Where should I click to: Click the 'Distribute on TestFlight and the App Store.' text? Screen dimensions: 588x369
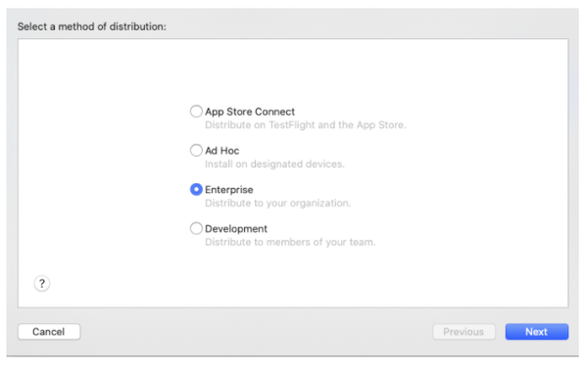(x=305, y=125)
